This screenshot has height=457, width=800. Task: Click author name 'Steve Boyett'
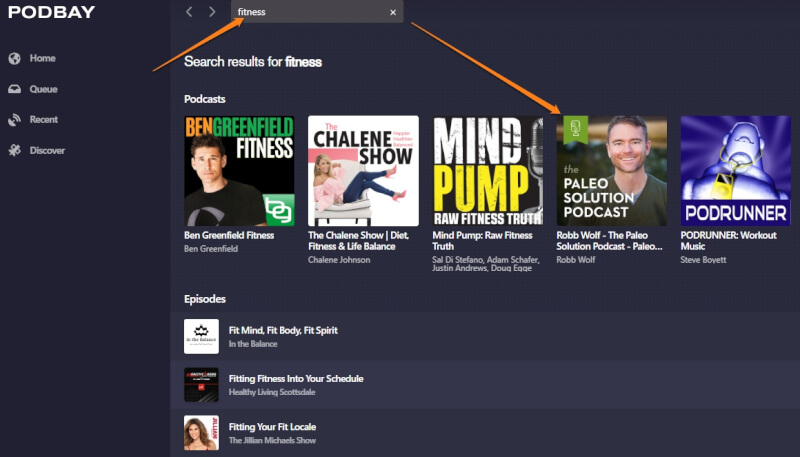pyautogui.click(x=703, y=260)
